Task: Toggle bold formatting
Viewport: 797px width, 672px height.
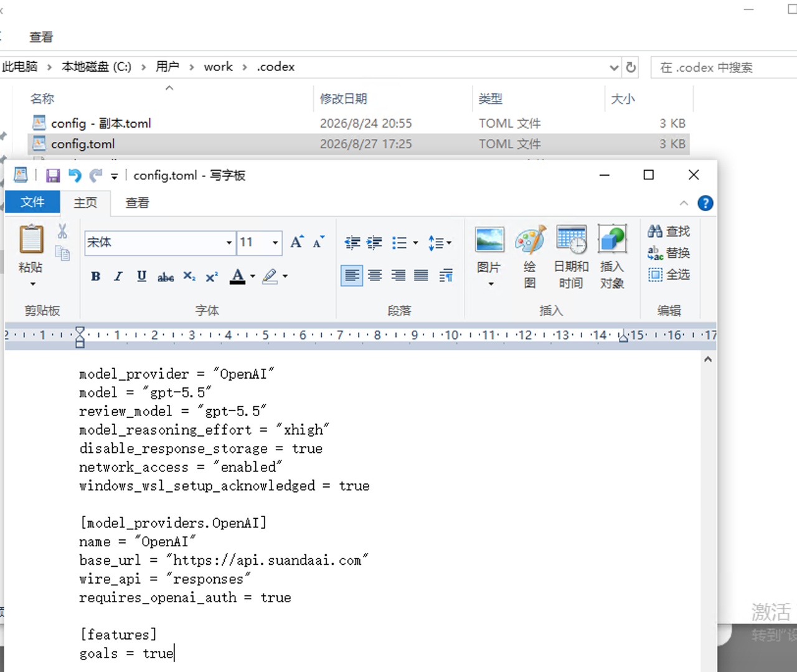Action: coord(95,277)
